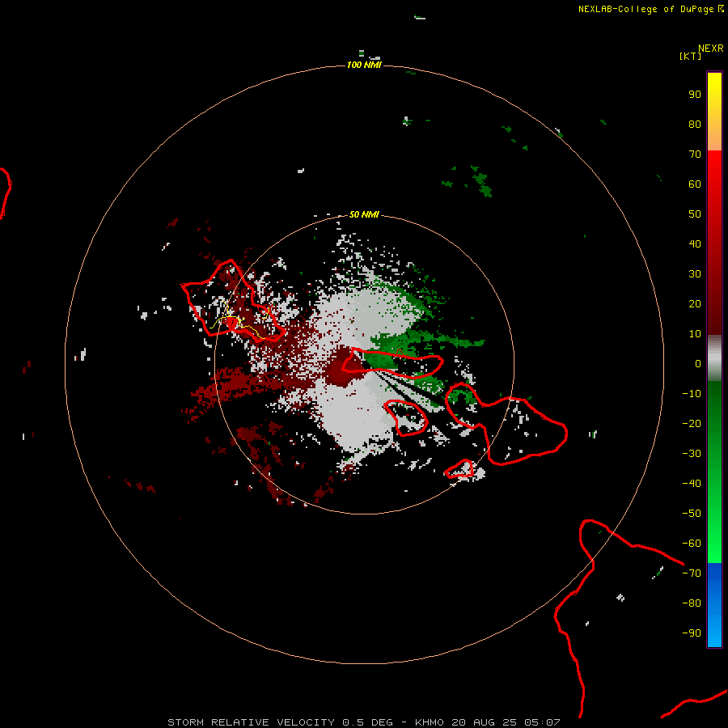The height and width of the screenshot is (728, 728).
Task: Click the -10 value on velocity scale
Action: 692,394
